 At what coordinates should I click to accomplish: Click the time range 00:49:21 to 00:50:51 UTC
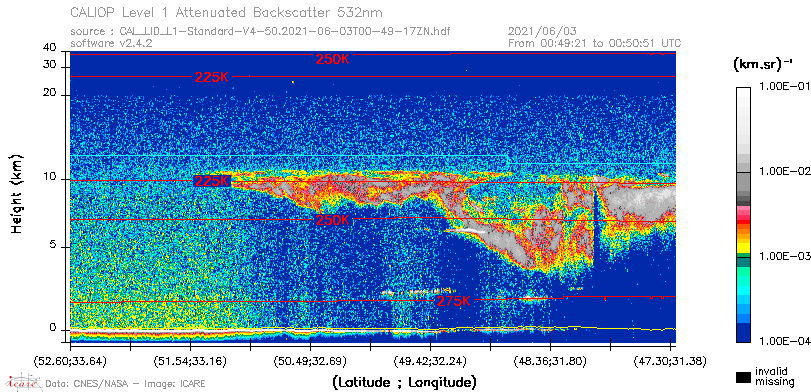pyautogui.click(x=595, y=43)
